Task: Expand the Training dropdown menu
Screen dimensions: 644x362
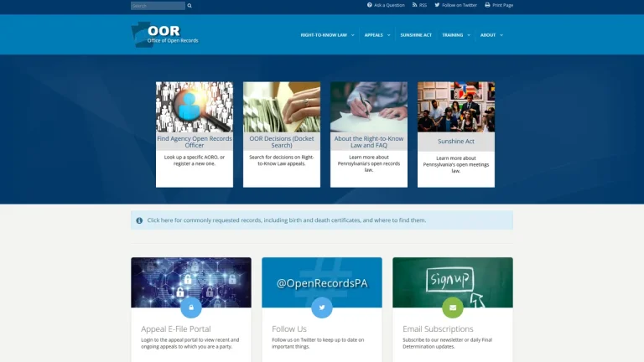Action: click(456, 35)
